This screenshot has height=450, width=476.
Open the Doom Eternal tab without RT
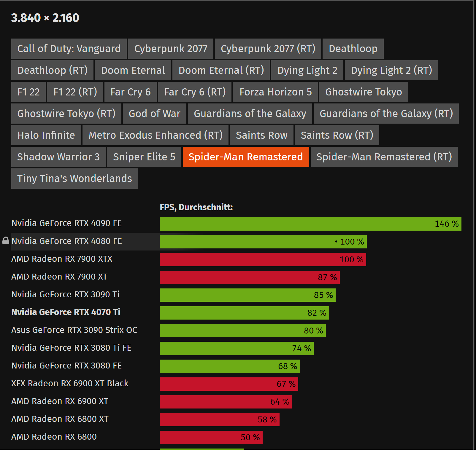[x=133, y=70]
